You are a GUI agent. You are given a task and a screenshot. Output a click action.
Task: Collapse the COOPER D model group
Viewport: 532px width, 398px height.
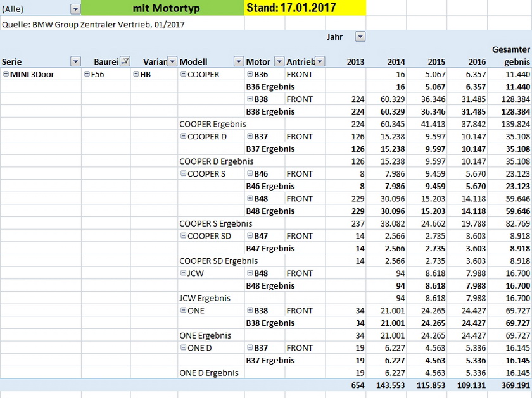(x=183, y=136)
